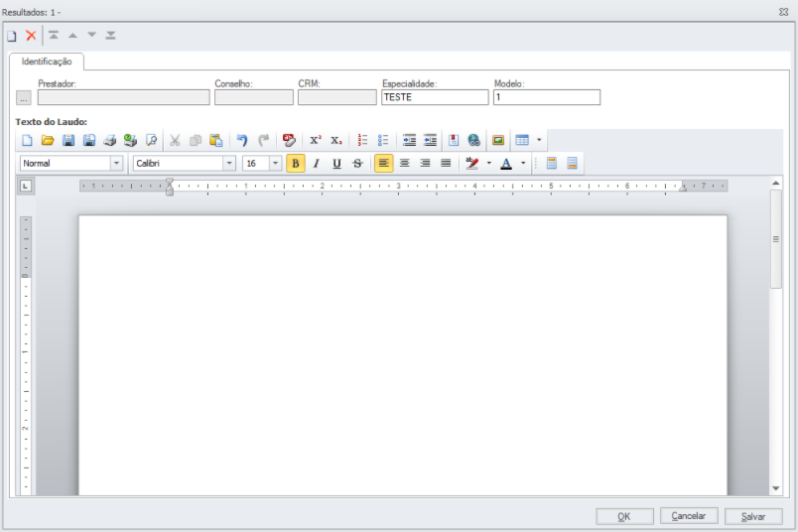Open the Normal style dropdown
The image size is (798, 532).
(x=116, y=164)
